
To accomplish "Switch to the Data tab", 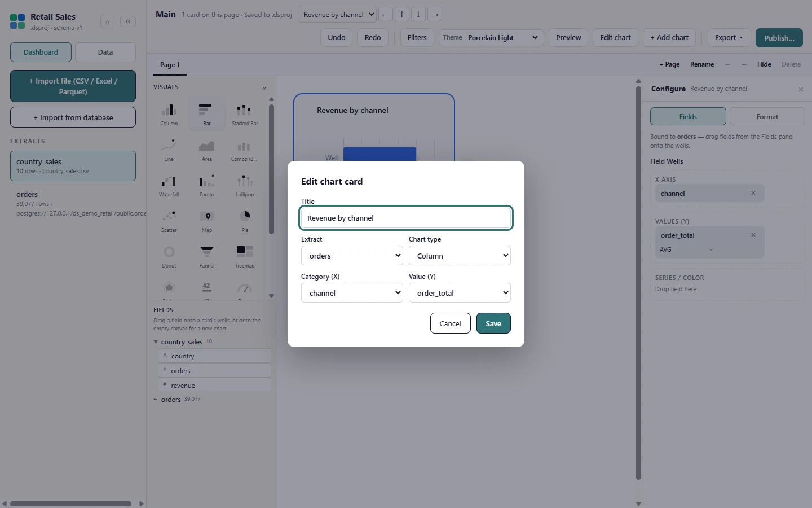I will (105, 52).
